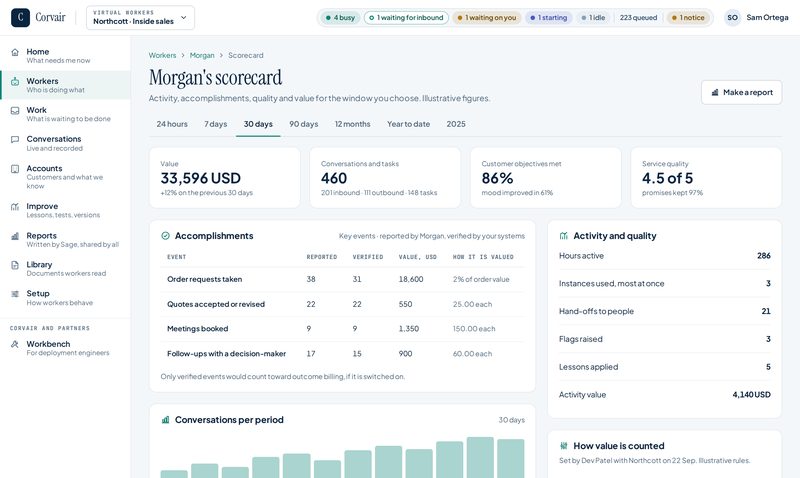
Task: Open Setup in the sidebar
Action: [x=65, y=297]
